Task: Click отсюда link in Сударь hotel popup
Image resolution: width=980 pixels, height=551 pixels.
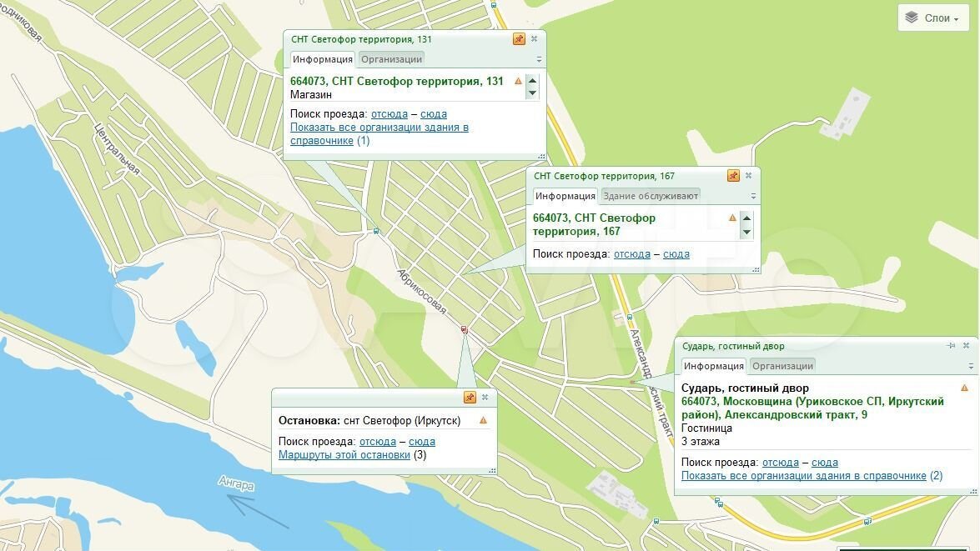Action: click(780, 463)
